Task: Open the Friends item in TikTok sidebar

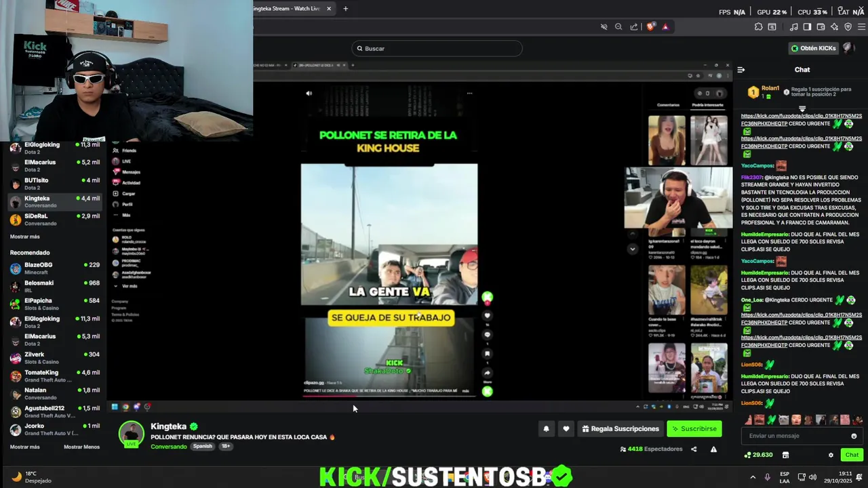Action: tap(125, 150)
